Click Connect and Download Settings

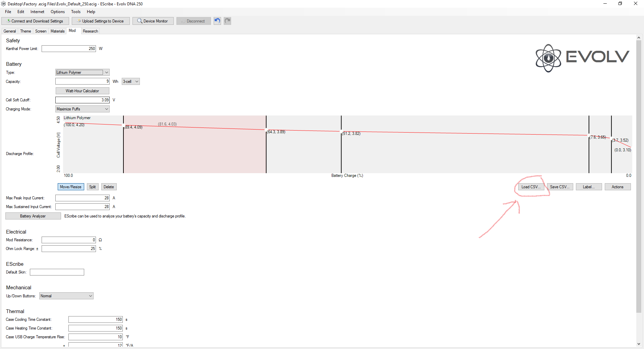pyautogui.click(x=35, y=21)
